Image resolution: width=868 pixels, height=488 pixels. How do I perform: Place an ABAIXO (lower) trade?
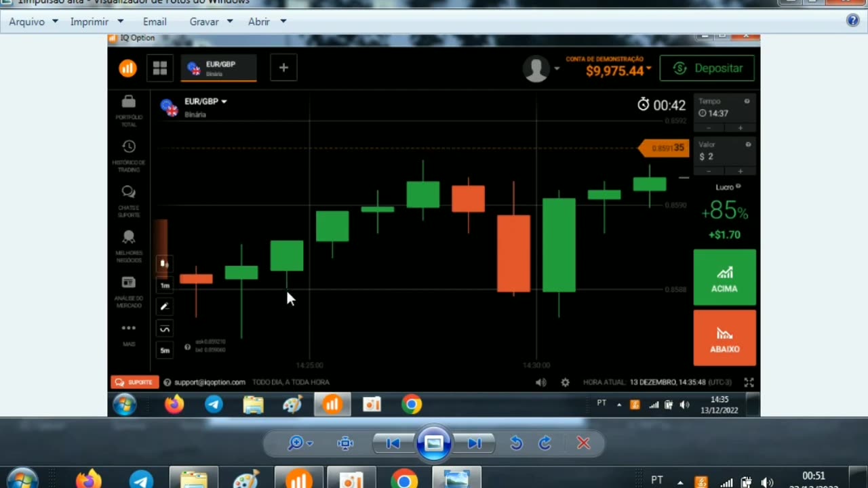tap(724, 338)
